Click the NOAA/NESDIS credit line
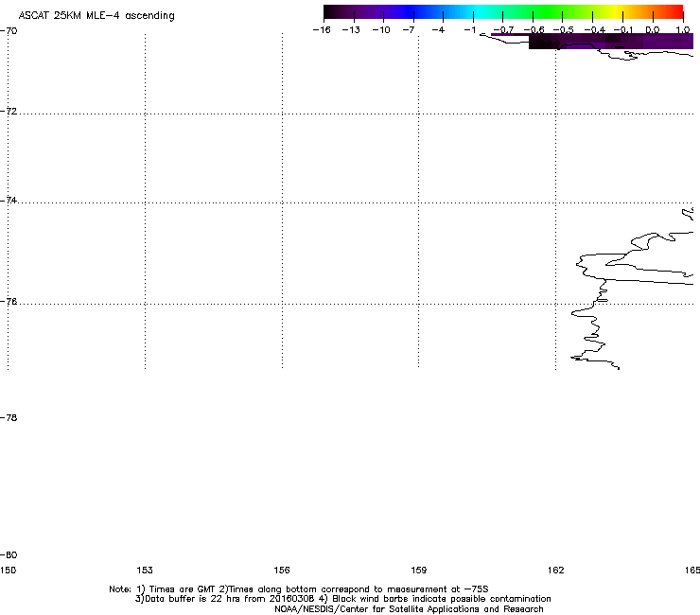The width and height of the screenshot is (700, 615). (409, 609)
